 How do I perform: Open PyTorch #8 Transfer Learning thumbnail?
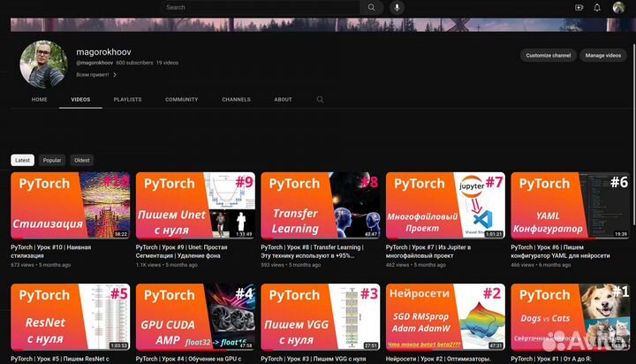tap(321, 205)
